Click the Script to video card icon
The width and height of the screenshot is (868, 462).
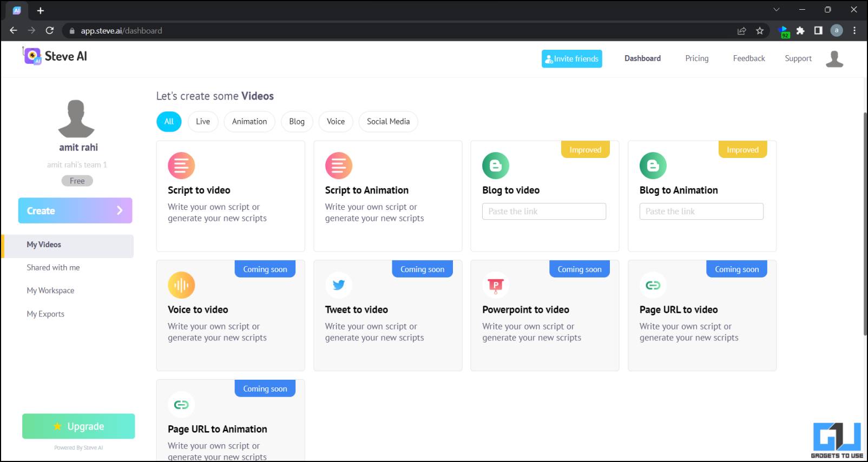pyautogui.click(x=181, y=166)
